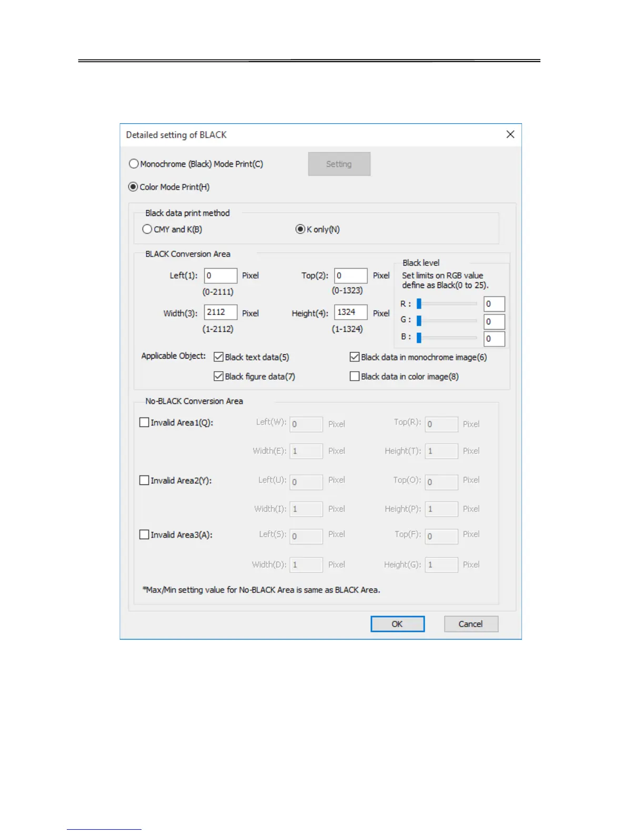Choose CMY and K black print method
This screenshot has height=834, width=644.
point(147,229)
